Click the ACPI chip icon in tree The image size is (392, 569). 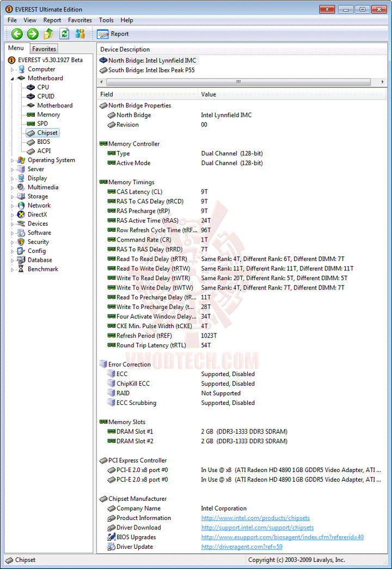click(x=31, y=151)
